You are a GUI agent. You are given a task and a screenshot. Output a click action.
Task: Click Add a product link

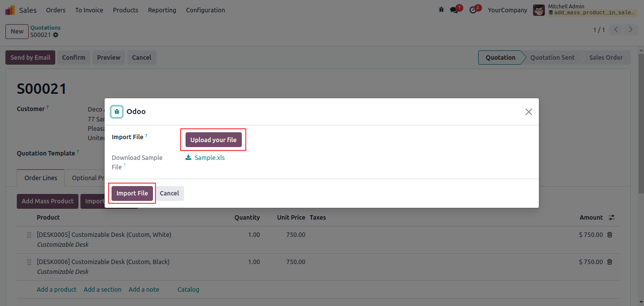click(57, 289)
